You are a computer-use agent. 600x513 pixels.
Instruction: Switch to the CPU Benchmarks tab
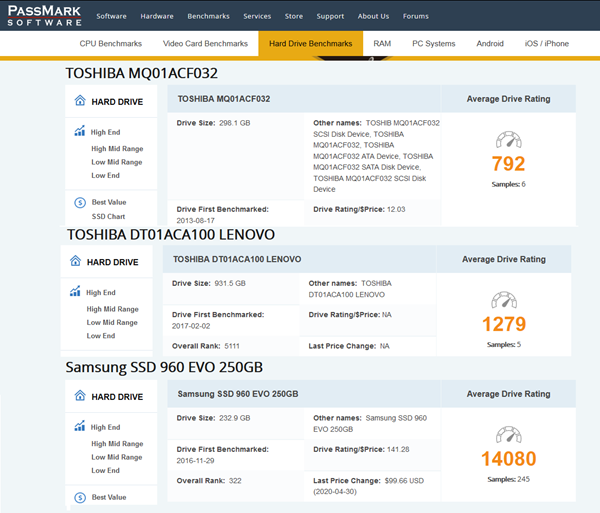[111, 44]
